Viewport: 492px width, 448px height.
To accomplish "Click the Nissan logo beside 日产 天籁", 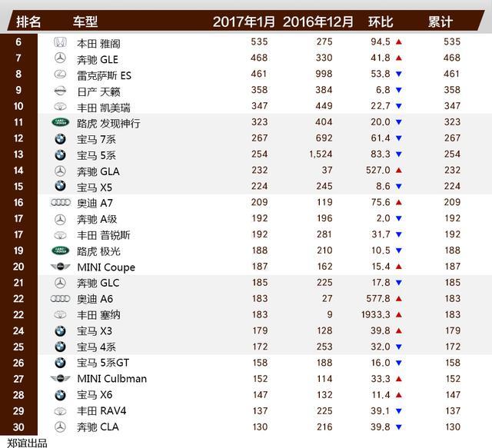I will [60, 91].
